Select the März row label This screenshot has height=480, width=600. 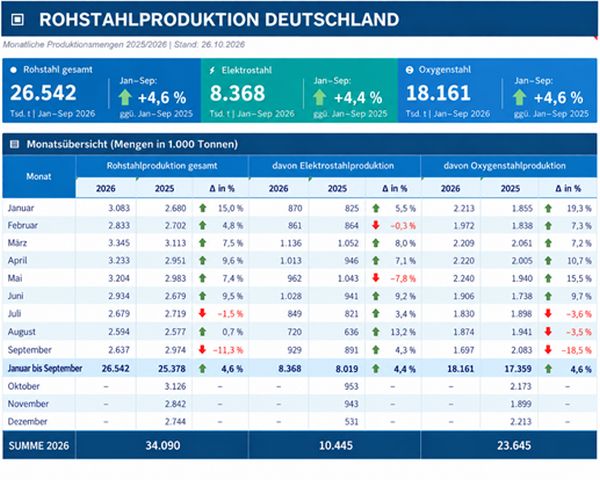[17, 243]
